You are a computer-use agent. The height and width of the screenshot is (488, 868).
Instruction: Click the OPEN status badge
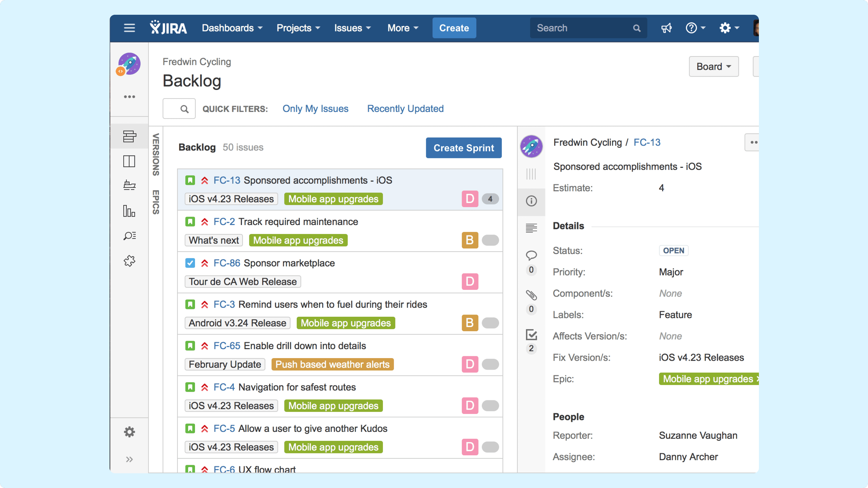tap(673, 250)
